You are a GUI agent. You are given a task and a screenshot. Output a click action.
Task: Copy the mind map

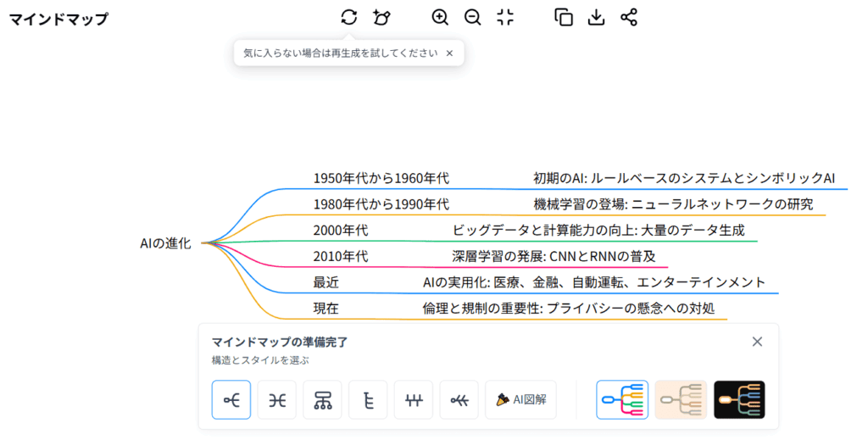tap(564, 17)
